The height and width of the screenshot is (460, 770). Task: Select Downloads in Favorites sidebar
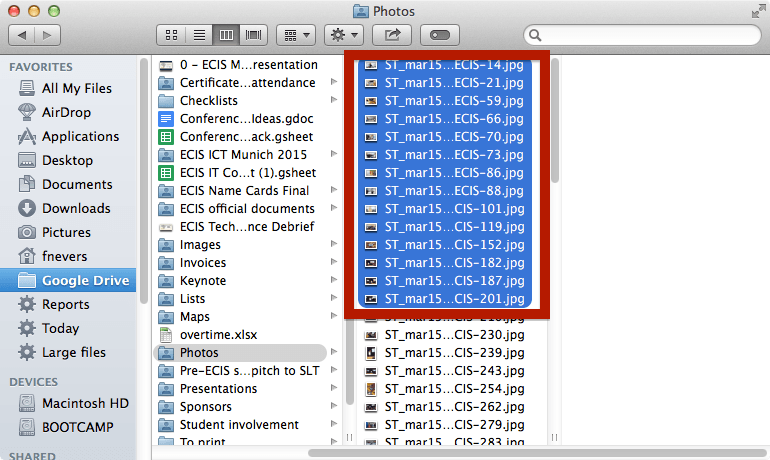(x=76, y=208)
